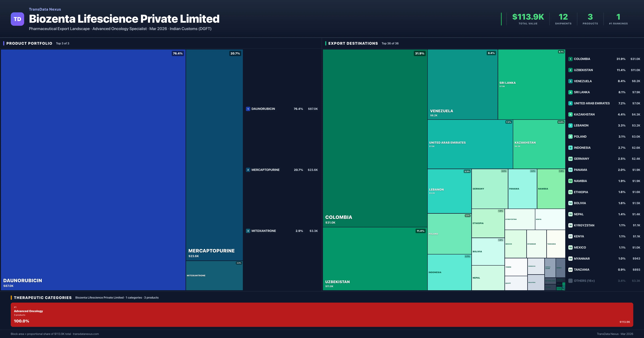
Task: Click rank 10 badge beside Germany
Action: [x=570, y=159]
